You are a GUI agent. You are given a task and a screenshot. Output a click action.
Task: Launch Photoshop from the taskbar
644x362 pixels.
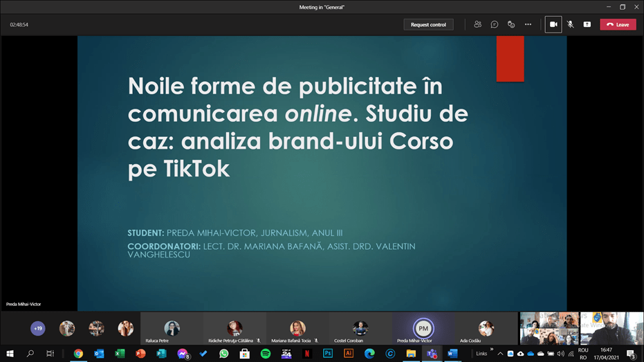tap(328, 354)
